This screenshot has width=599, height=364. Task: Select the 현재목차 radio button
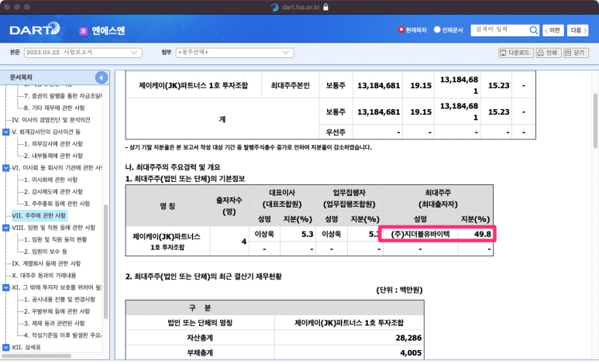(x=401, y=29)
